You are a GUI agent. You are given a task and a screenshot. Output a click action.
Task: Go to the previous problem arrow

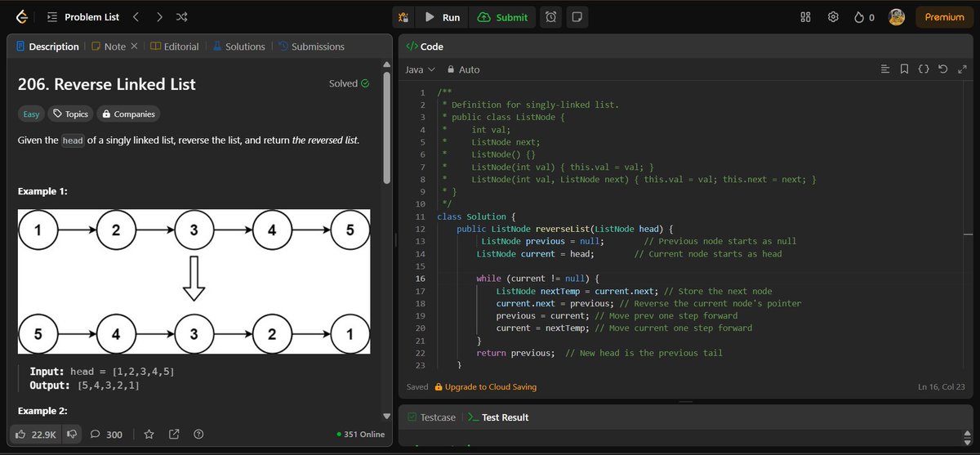tap(136, 16)
